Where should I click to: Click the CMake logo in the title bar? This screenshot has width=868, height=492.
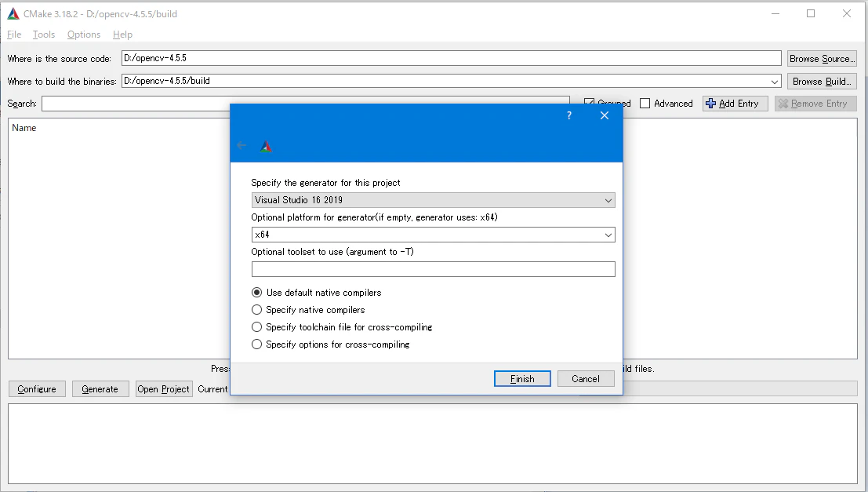click(x=13, y=14)
